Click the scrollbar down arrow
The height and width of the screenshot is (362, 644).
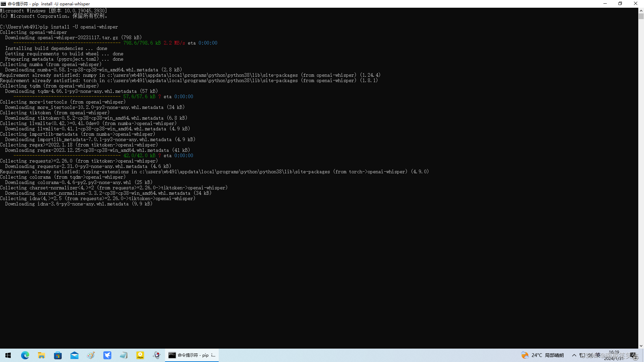click(x=641, y=346)
